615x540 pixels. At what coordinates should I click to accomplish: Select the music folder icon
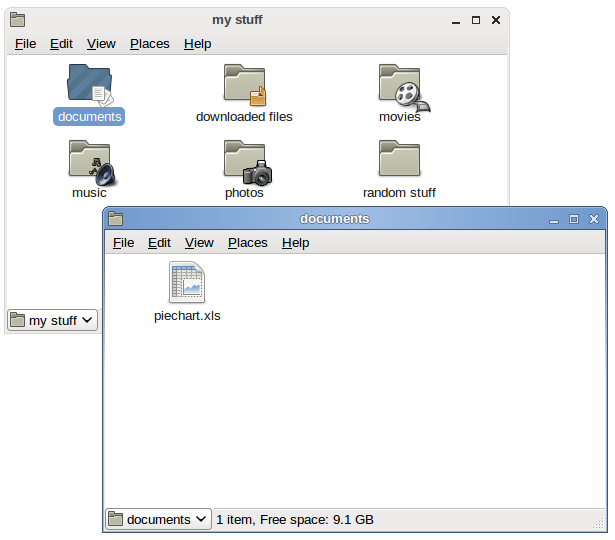[90, 162]
